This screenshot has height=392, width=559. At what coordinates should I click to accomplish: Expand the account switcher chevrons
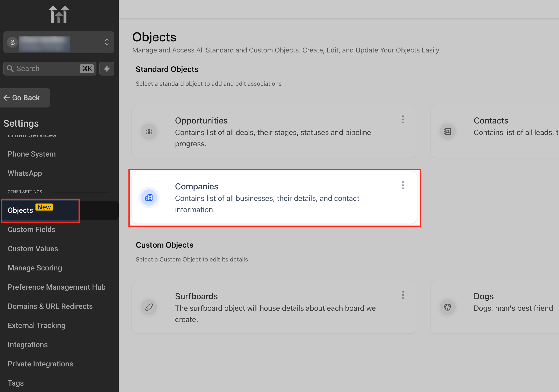pos(107,42)
